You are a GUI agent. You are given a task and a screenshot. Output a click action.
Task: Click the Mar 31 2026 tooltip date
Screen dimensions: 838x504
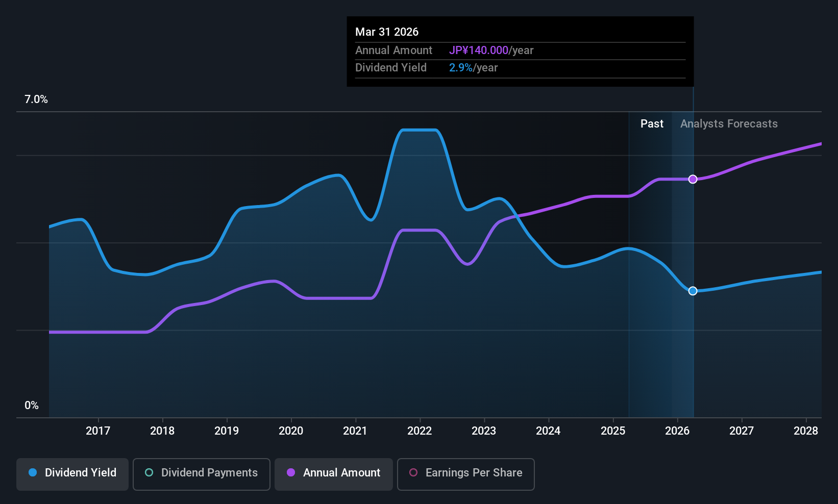click(x=387, y=32)
